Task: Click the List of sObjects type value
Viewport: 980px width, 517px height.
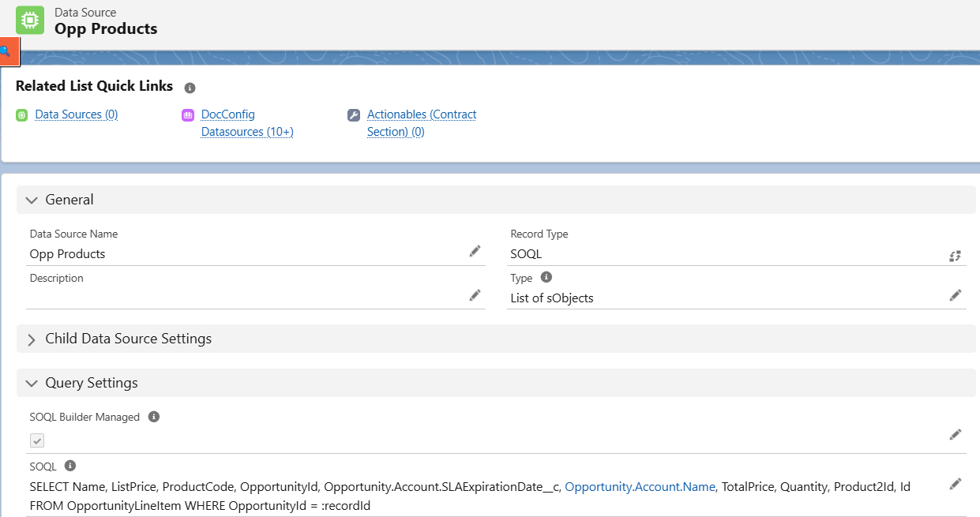Action: [x=552, y=298]
